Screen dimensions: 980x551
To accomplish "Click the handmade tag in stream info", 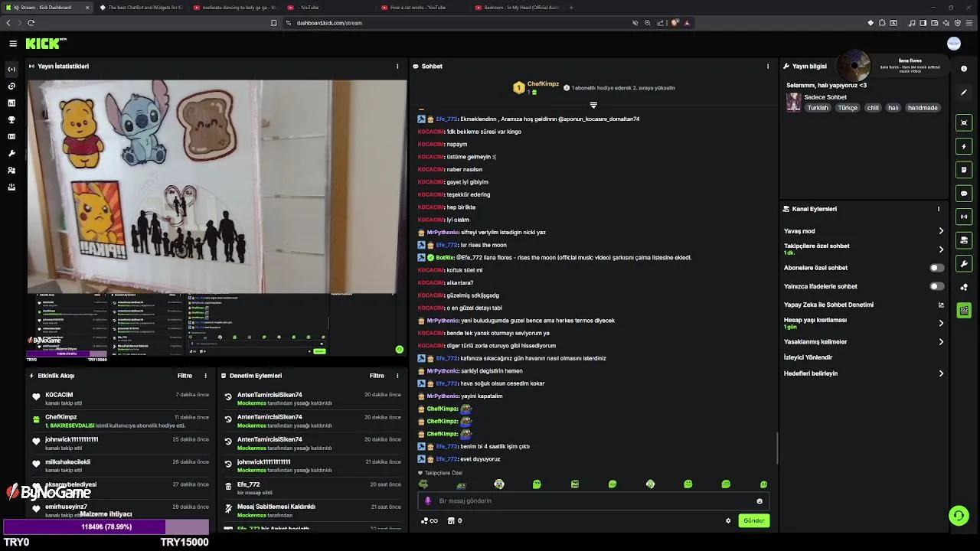I will point(923,108).
